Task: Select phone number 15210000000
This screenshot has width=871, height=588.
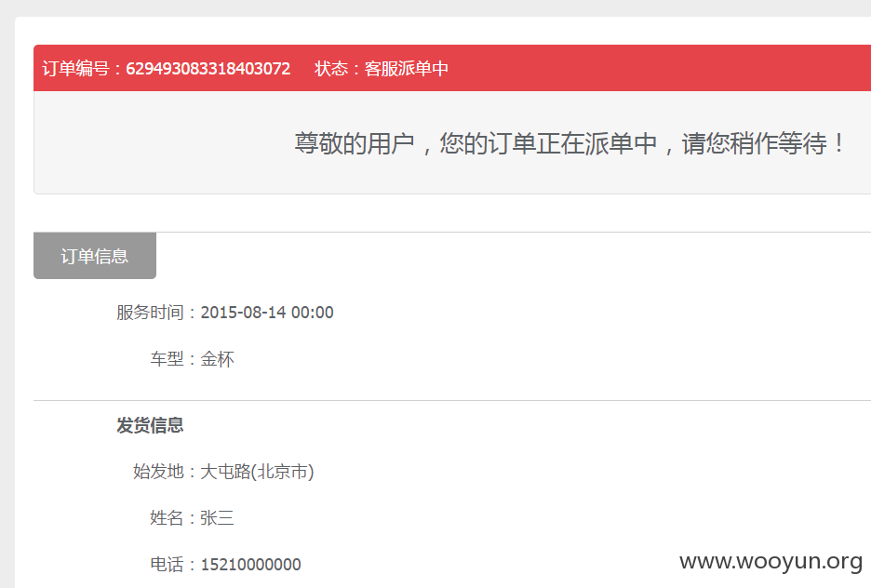Action: [x=250, y=565]
